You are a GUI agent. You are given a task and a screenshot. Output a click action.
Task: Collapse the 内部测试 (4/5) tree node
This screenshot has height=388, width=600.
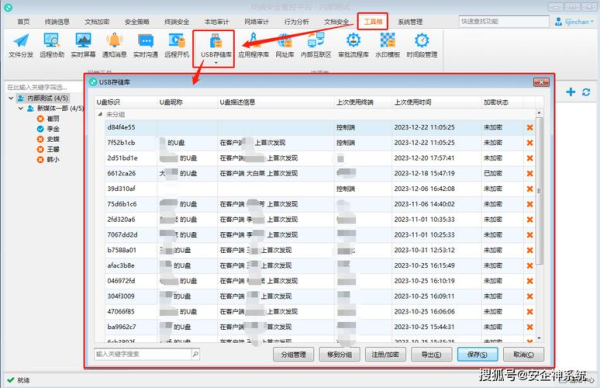pyautogui.click(x=11, y=98)
